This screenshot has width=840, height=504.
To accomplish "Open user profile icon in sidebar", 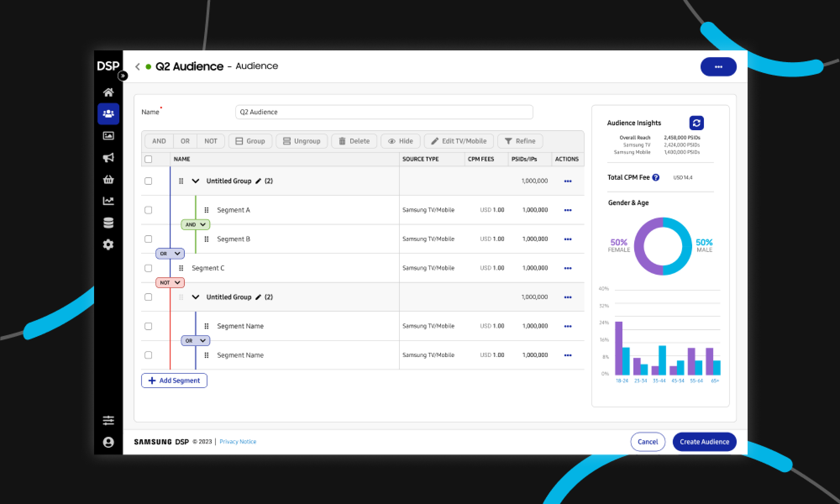I will click(108, 442).
